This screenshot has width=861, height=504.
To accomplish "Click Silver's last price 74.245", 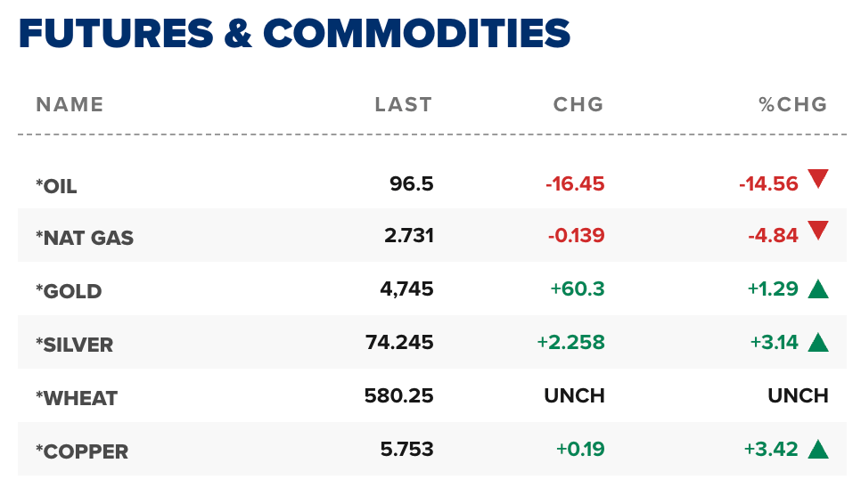I will coord(399,342).
